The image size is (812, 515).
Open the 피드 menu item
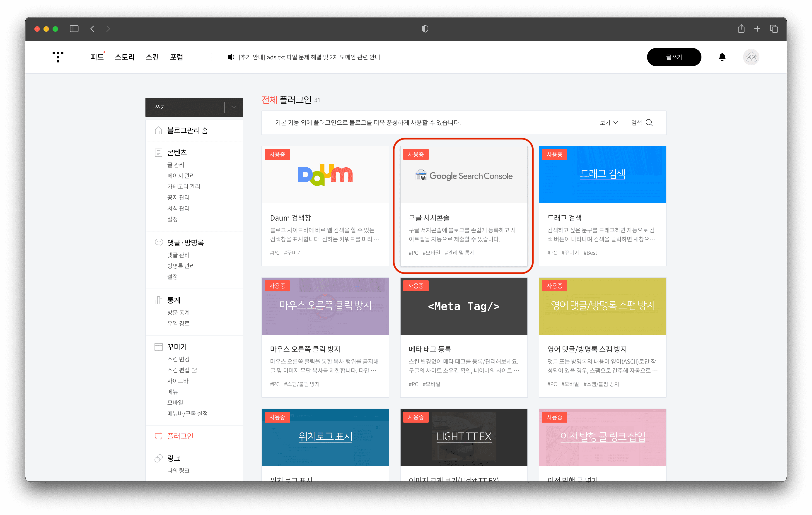tap(97, 57)
